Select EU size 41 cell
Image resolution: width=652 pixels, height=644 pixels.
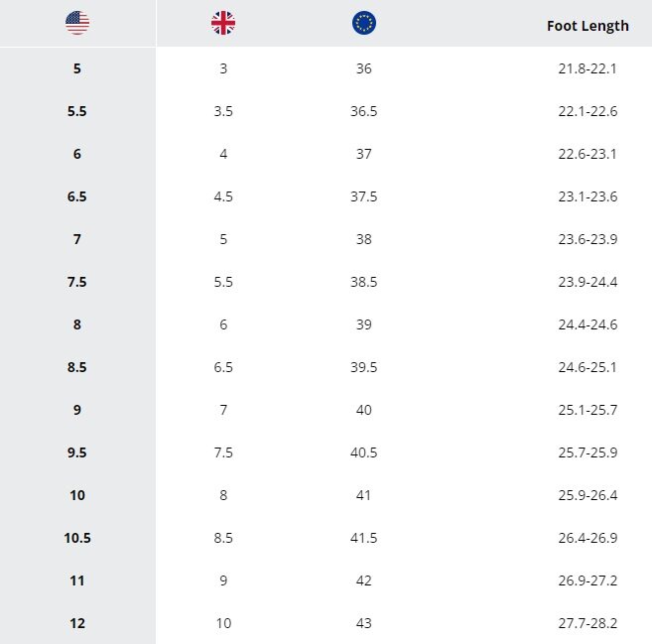pyautogui.click(x=364, y=495)
